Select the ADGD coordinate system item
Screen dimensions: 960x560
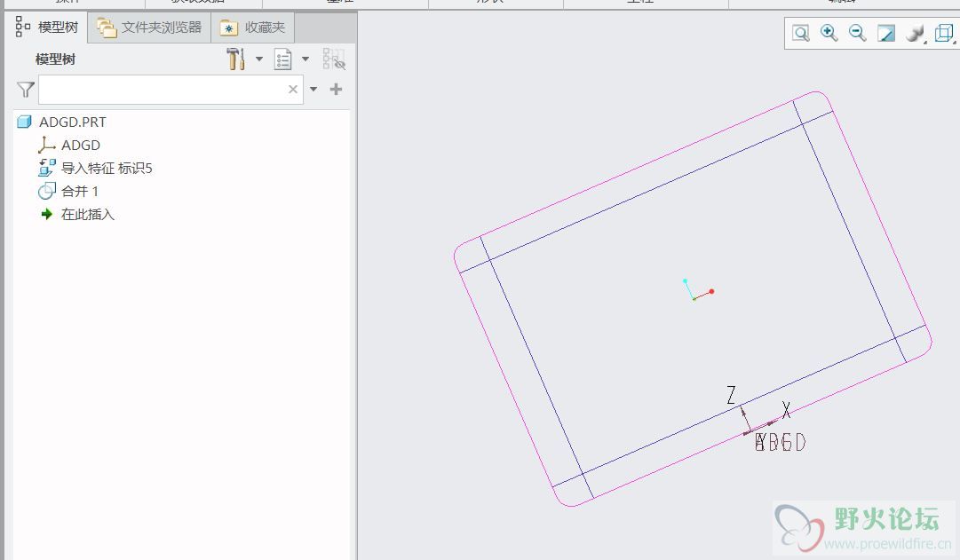80,145
